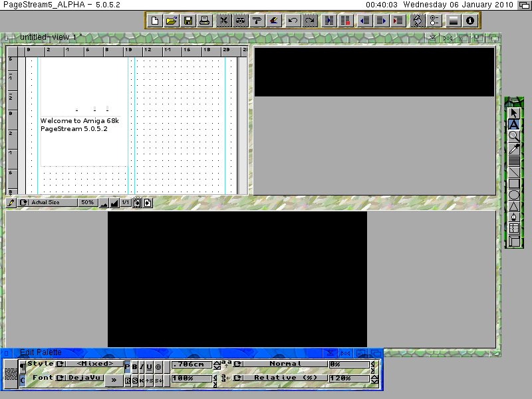Click the Normal baseline option button
Viewport: 532px width, 399px height.
pos(285,364)
